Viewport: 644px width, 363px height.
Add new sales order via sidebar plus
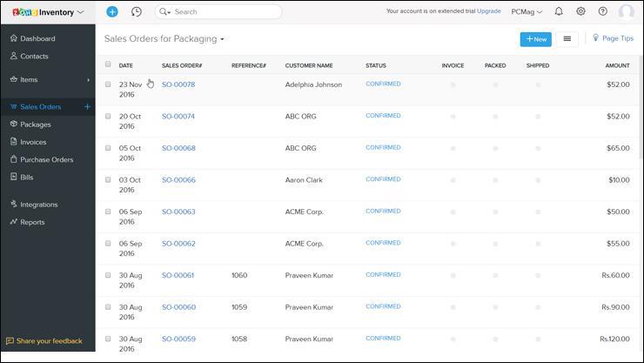point(87,107)
